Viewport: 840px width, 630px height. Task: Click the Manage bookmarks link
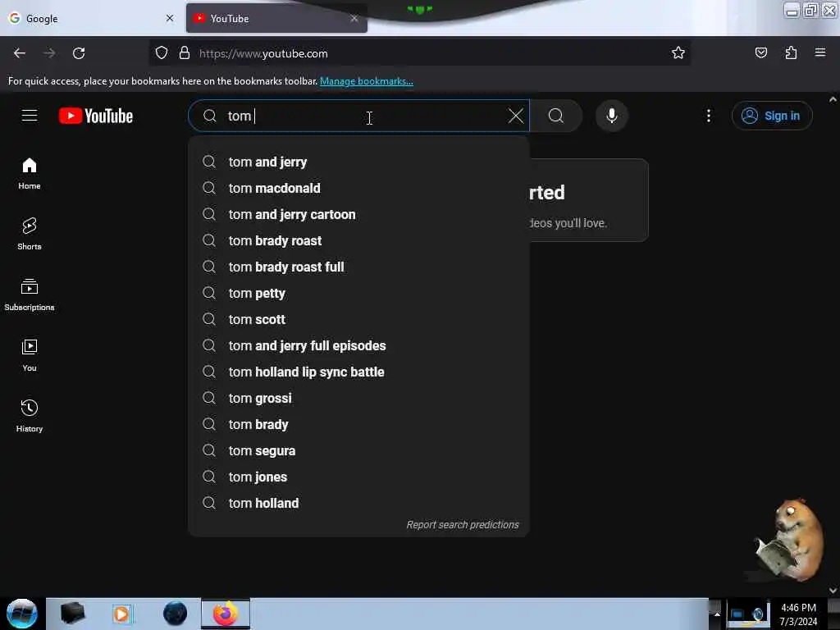pyautogui.click(x=367, y=81)
